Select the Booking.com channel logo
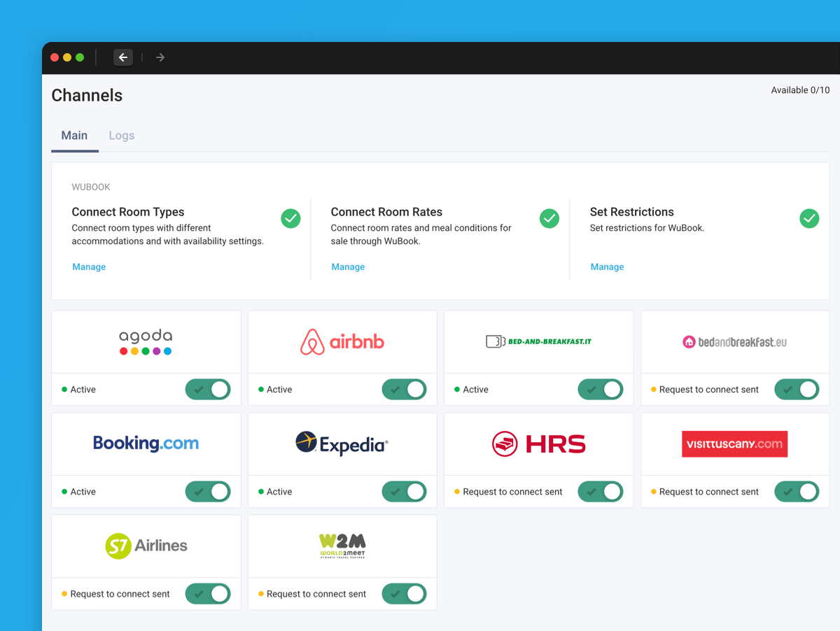This screenshot has width=840, height=631. coord(146,444)
